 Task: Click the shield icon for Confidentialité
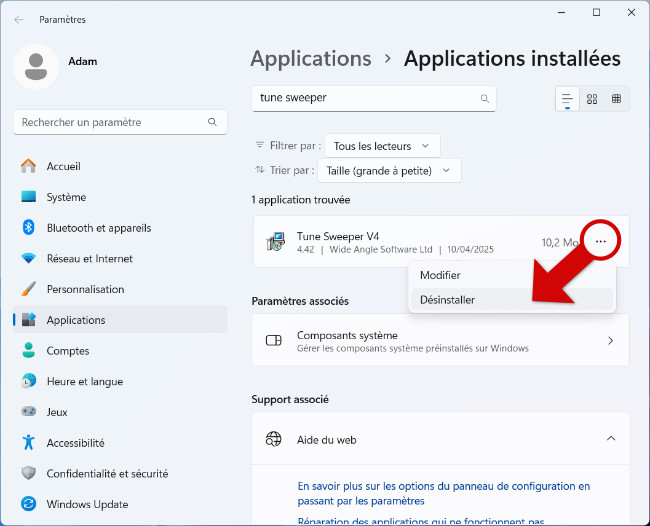click(29, 473)
